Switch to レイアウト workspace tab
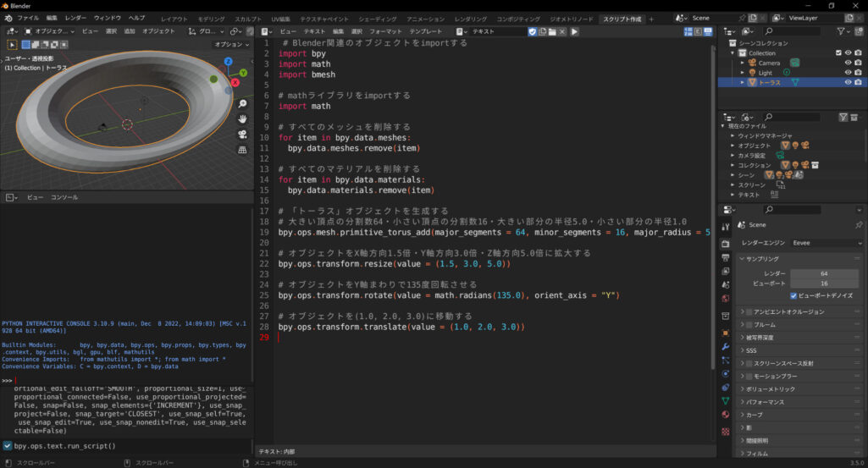This screenshot has width=868, height=468. pyautogui.click(x=174, y=19)
